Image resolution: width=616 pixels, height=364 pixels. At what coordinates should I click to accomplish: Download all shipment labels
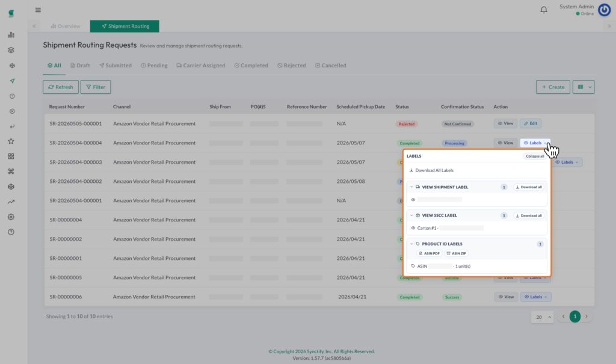pos(529,187)
